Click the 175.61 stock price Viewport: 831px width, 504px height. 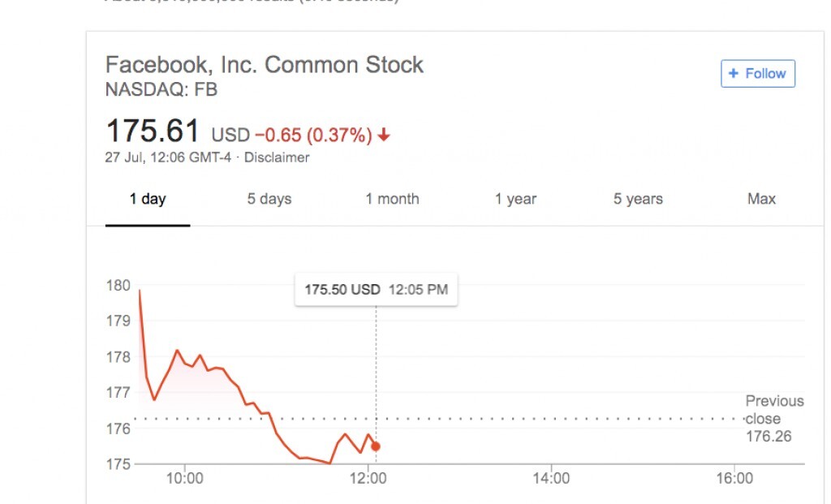(153, 131)
